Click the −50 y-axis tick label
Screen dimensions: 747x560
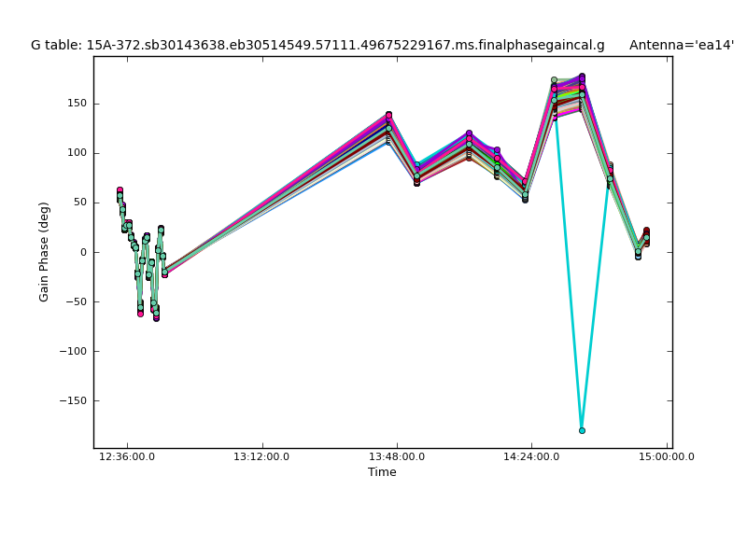74,301
